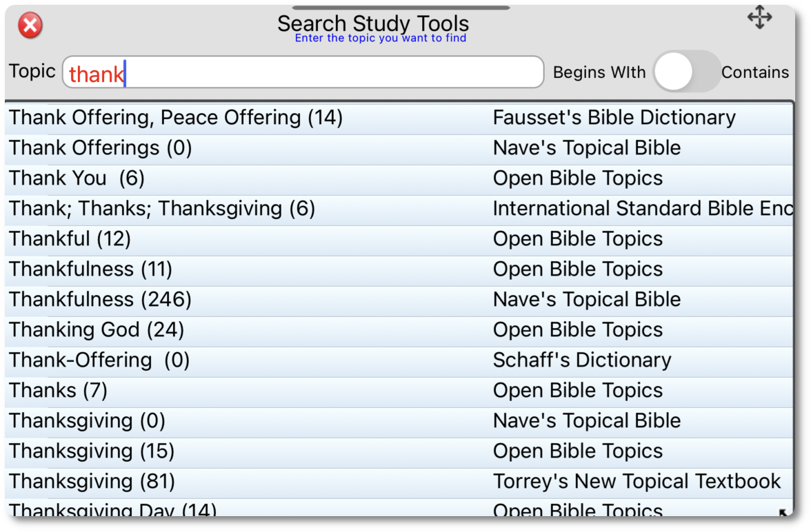Click the drag handle bar at top
This screenshot has width=811, height=532.
(401, 8)
